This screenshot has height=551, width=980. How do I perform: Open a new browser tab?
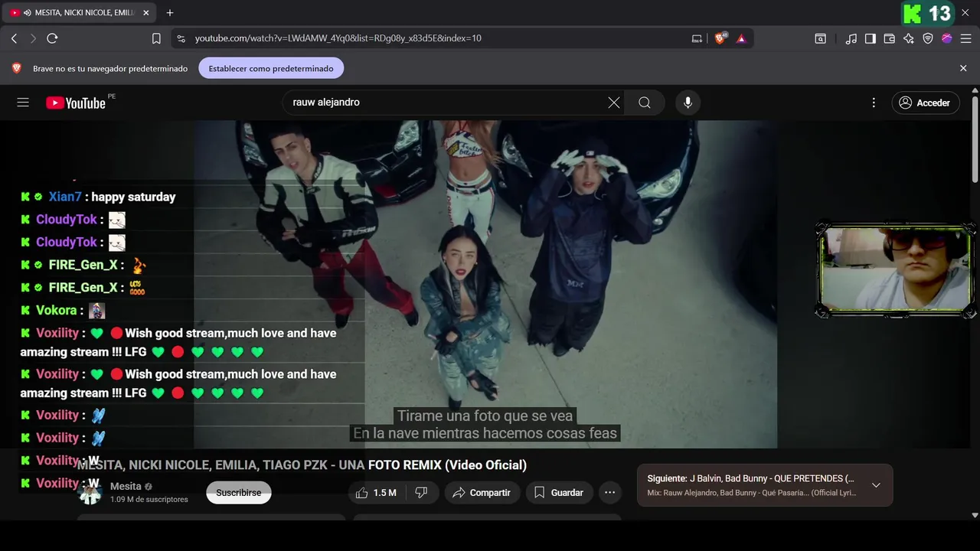coord(170,13)
